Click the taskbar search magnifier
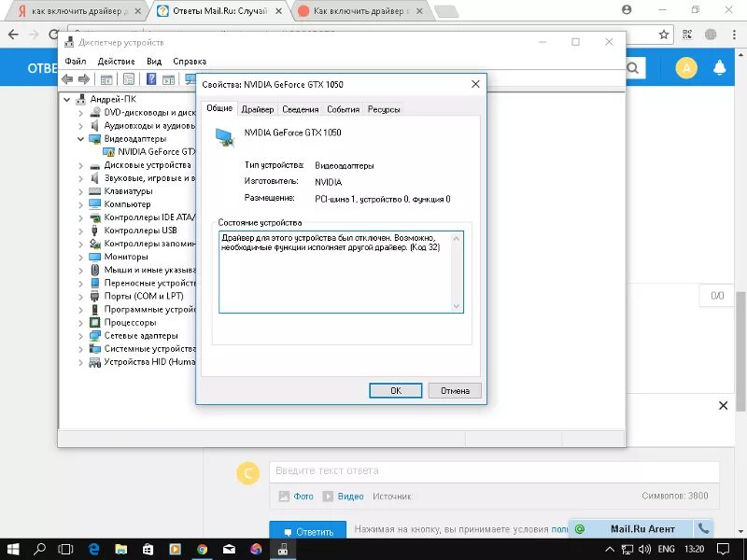747x560 pixels. (39, 550)
